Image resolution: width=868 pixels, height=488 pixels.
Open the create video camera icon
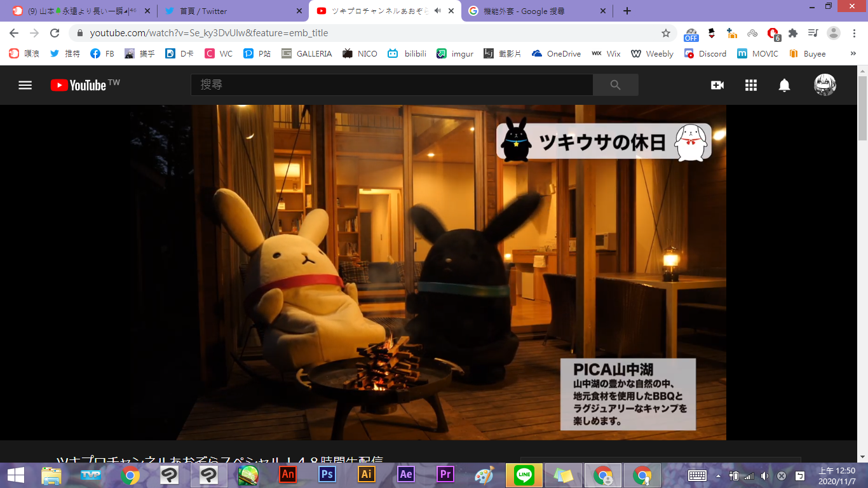(x=717, y=85)
